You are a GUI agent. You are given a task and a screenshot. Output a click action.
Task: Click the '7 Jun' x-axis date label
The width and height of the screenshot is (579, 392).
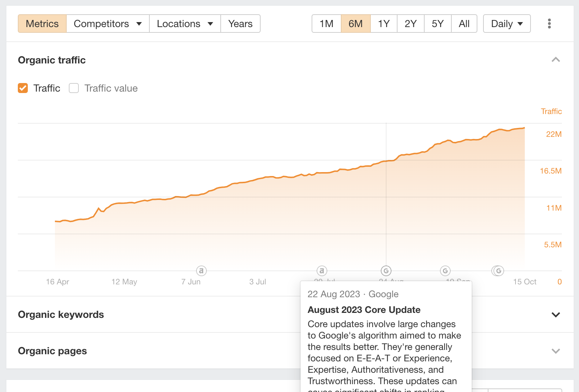pyautogui.click(x=191, y=282)
